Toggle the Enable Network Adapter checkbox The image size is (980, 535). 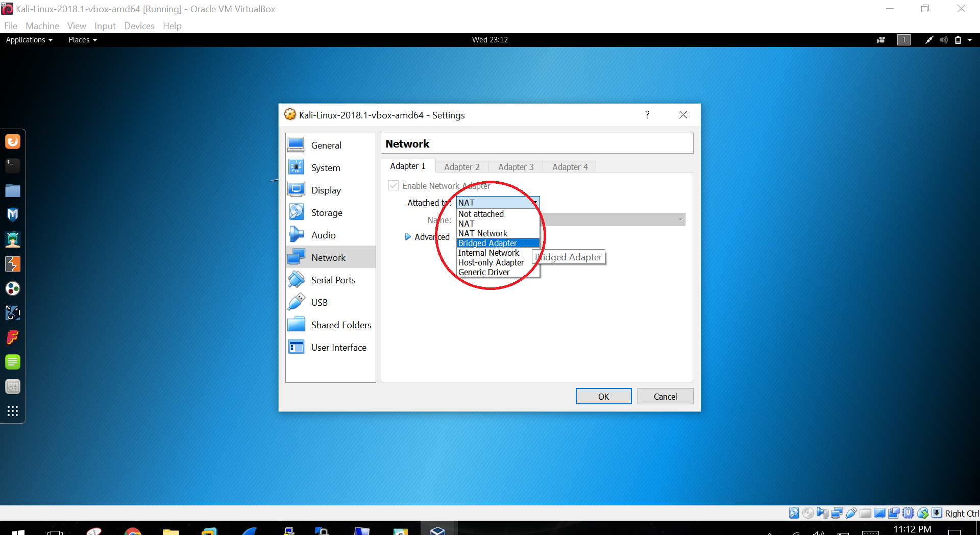394,186
